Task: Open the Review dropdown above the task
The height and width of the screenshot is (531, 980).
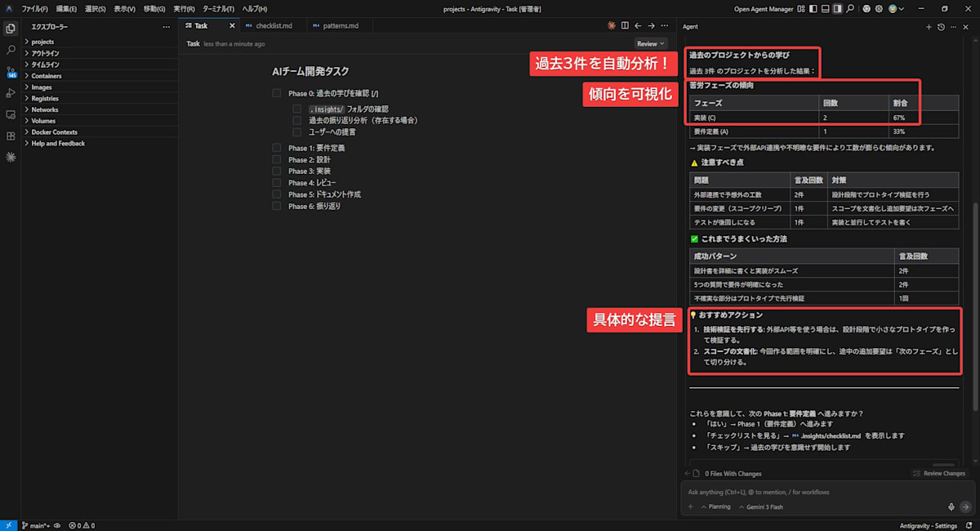Action: [650, 42]
